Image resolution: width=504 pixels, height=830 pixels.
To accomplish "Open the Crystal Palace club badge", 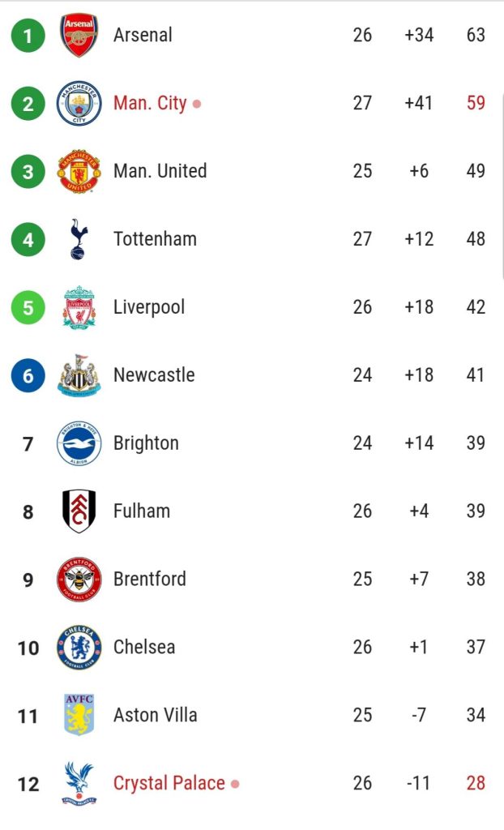I will pyautogui.click(x=77, y=784).
